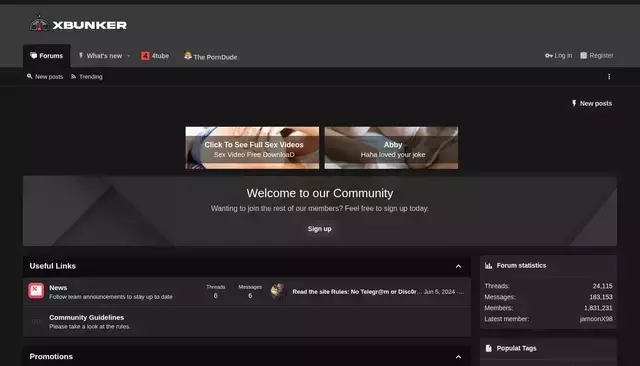Click the What's new lightning icon

click(x=81, y=55)
